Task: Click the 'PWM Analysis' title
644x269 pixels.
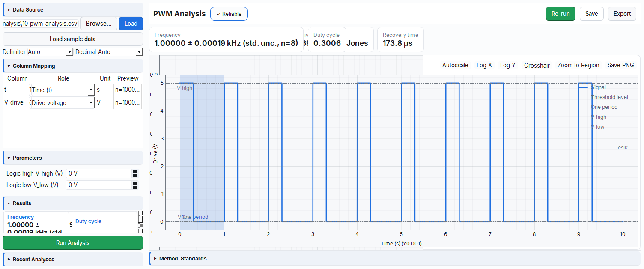Action: (x=179, y=14)
